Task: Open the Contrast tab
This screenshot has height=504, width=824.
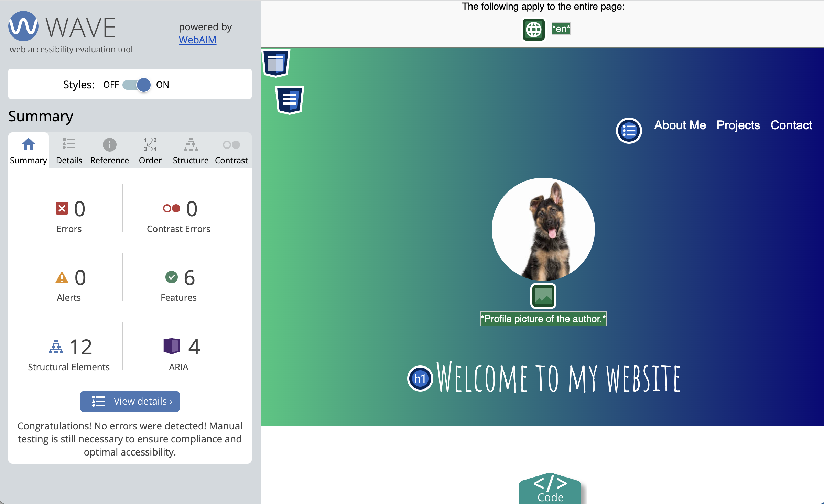Action: [x=231, y=150]
